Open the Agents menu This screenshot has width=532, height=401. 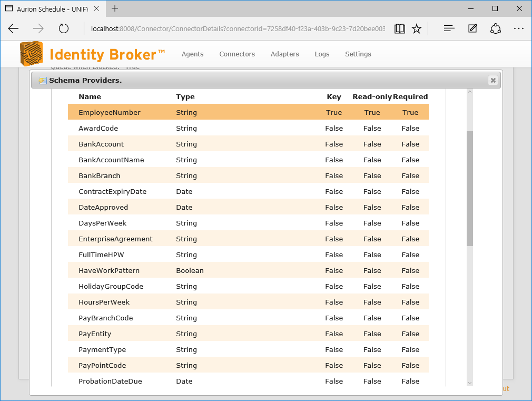tap(192, 54)
